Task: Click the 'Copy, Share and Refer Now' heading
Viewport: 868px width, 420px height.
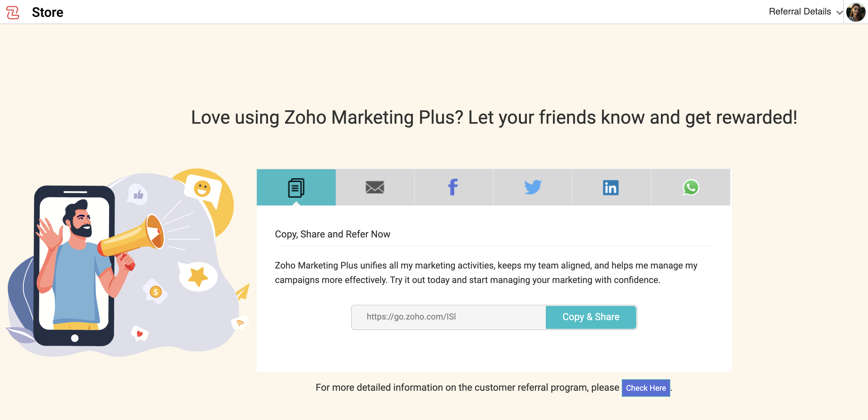Action: [x=332, y=234]
